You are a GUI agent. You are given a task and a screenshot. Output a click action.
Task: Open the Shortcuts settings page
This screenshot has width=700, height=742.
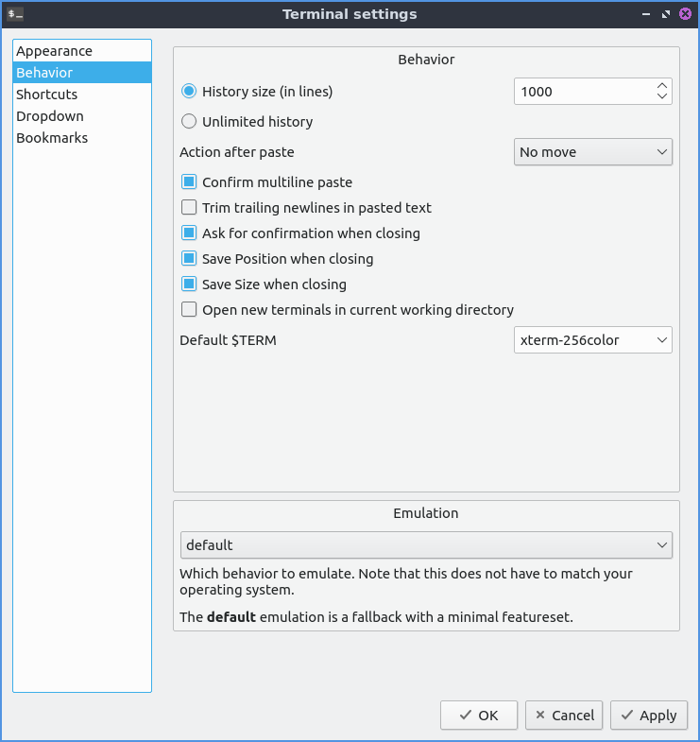[47, 95]
